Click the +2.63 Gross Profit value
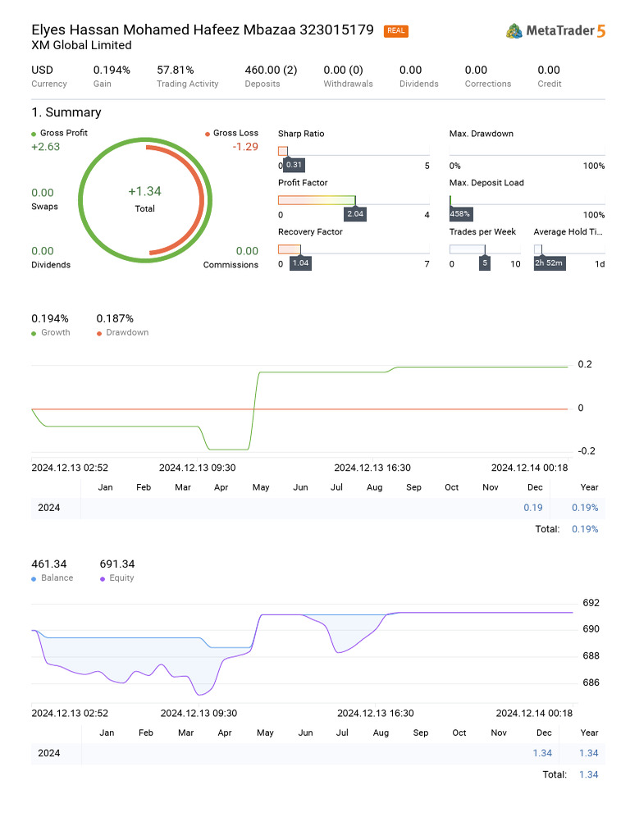 point(46,147)
